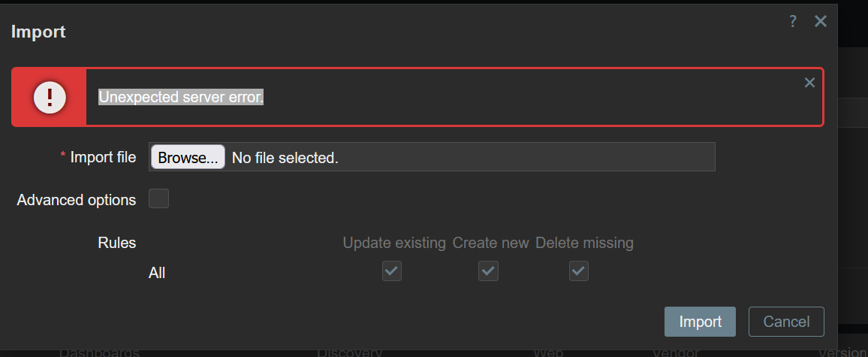Click the Browse... file button
Image resolution: width=868 pixels, height=357 pixels.
[x=188, y=158]
